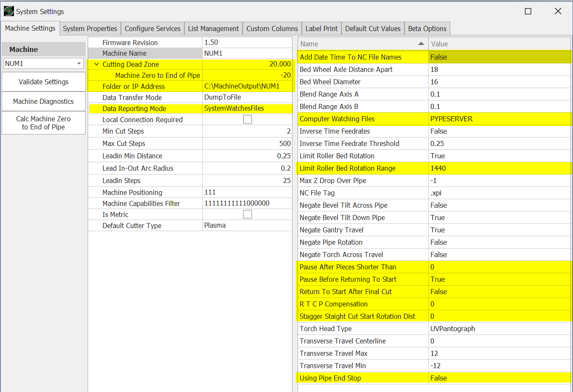Select the Bed Wheel Axle Distance Apart row
This screenshot has height=392, width=573.
click(x=434, y=69)
